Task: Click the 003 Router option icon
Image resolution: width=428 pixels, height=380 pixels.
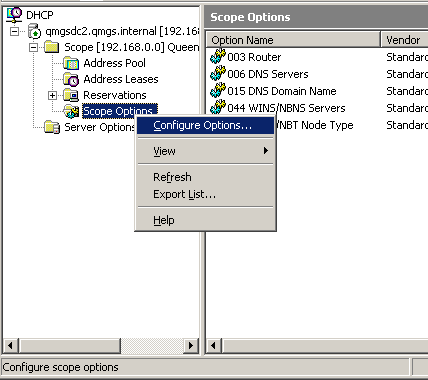Action: click(x=218, y=57)
